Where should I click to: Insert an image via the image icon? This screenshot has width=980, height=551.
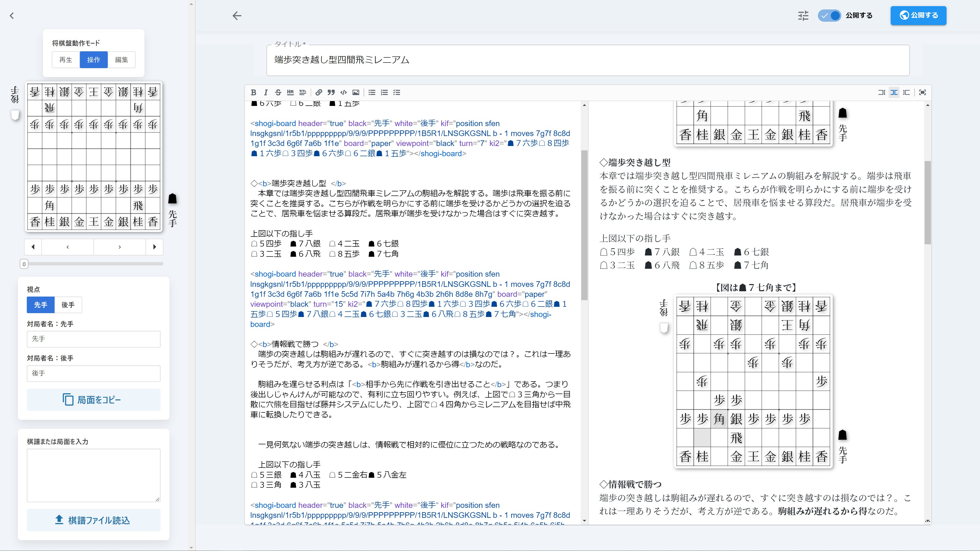tap(356, 92)
